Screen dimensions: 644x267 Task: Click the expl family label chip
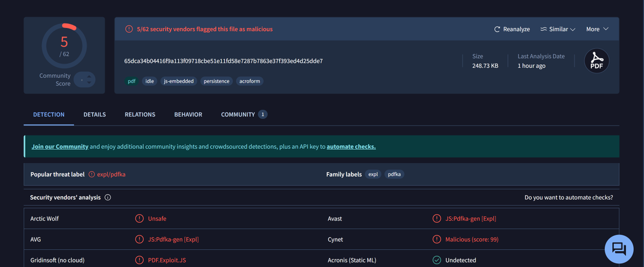coord(372,175)
